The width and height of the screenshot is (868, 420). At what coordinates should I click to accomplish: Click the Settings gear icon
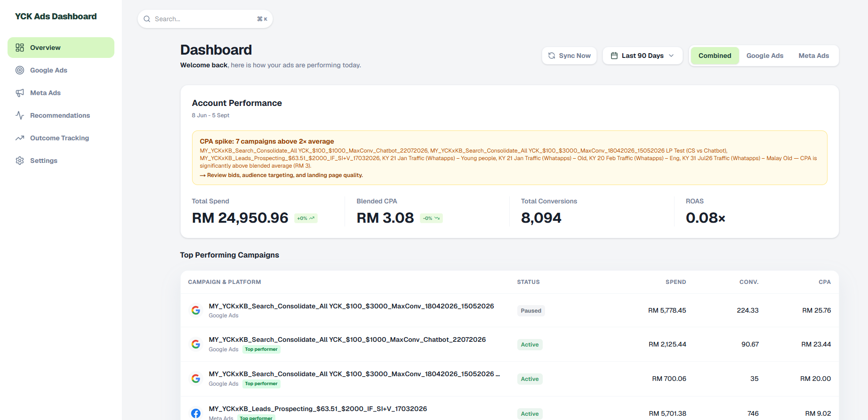tap(20, 161)
